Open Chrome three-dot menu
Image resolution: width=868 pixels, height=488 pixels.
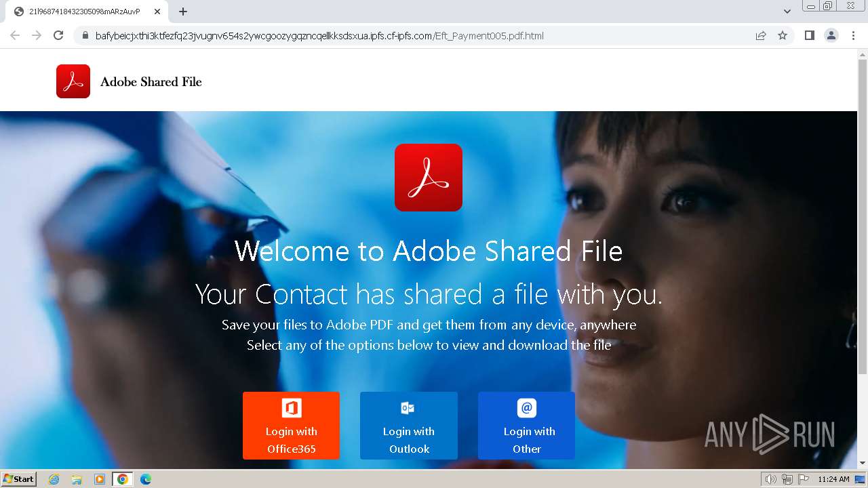pyautogui.click(x=853, y=35)
